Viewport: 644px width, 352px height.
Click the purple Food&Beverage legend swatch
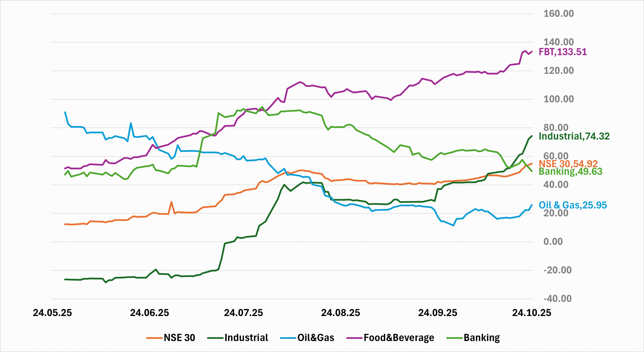[354, 338]
